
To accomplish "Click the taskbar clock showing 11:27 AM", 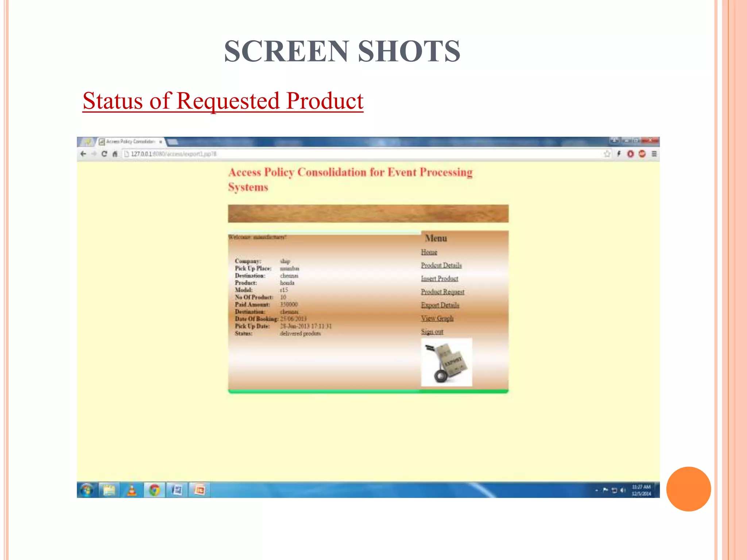I will coord(642,490).
